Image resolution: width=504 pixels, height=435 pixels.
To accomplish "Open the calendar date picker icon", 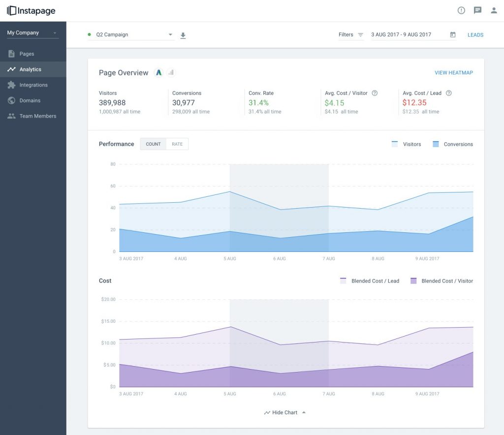I will [x=453, y=35].
